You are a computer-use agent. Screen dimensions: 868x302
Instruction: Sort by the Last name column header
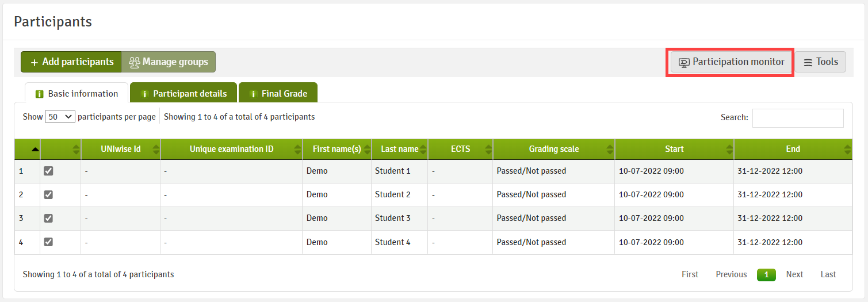[400, 149]
